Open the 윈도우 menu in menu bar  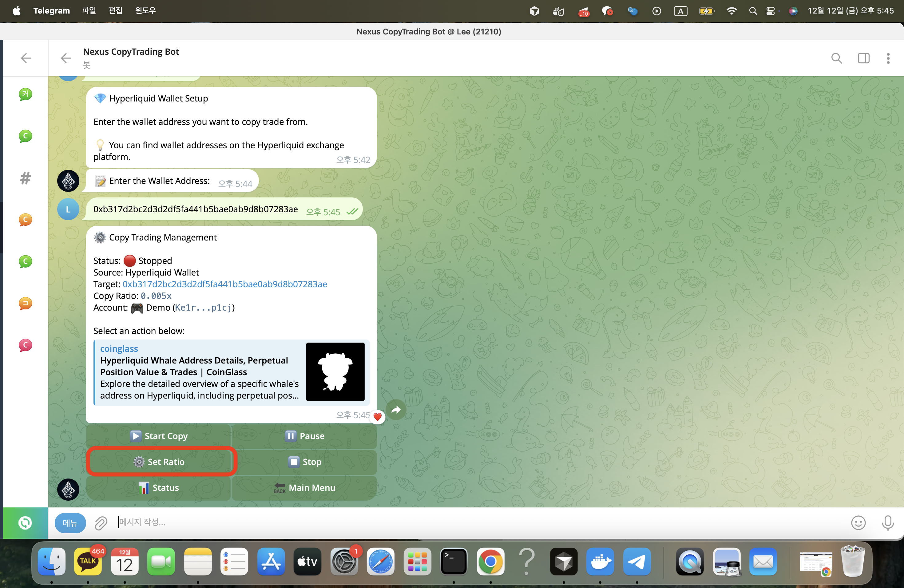[x=145, y=11]
